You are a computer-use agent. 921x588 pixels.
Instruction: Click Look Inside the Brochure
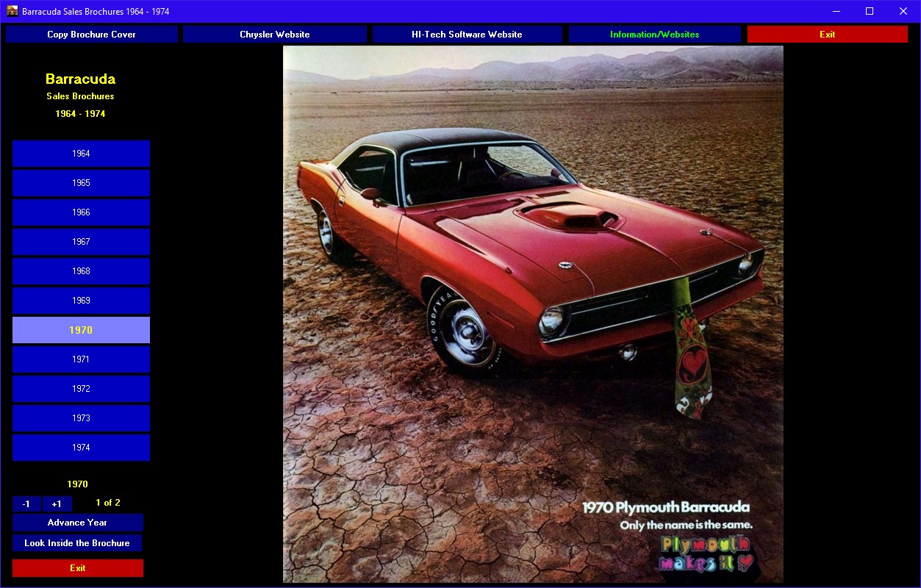77,543
